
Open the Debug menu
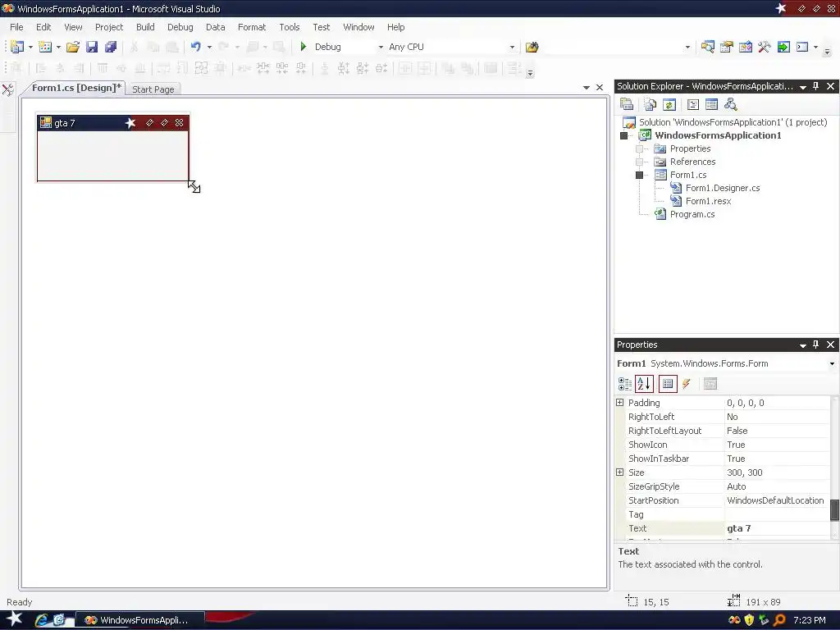pos(180,27)
